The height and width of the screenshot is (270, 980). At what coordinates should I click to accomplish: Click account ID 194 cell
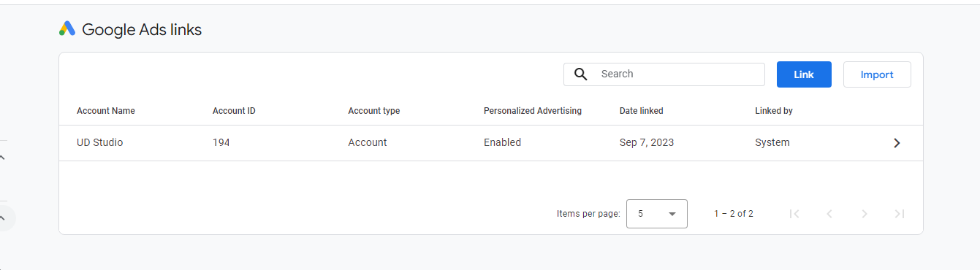pyautogui.click(x=221, y=143)
